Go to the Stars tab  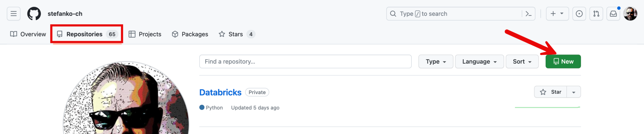pos(236,34)
